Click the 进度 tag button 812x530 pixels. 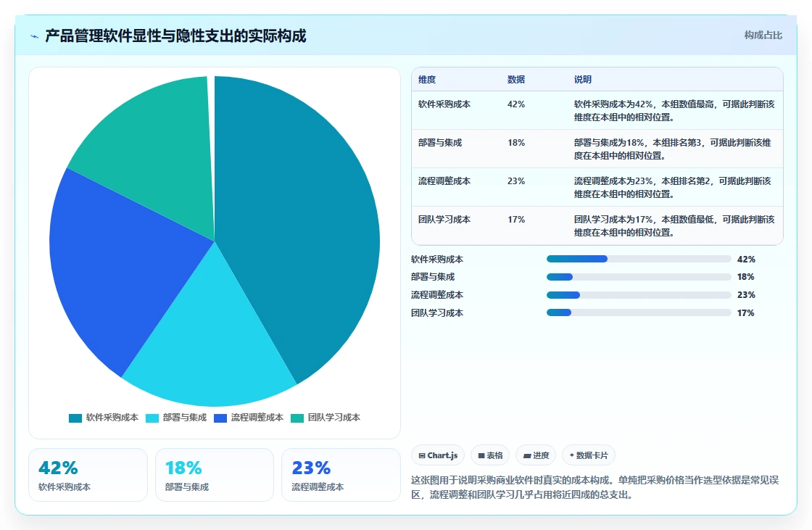coord(536,455)
